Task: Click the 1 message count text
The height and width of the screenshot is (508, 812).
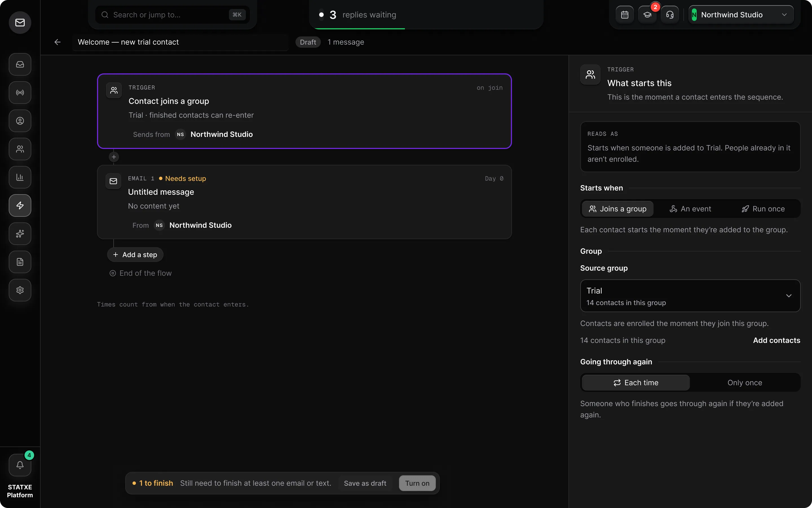Action: [x=346, y=42]
